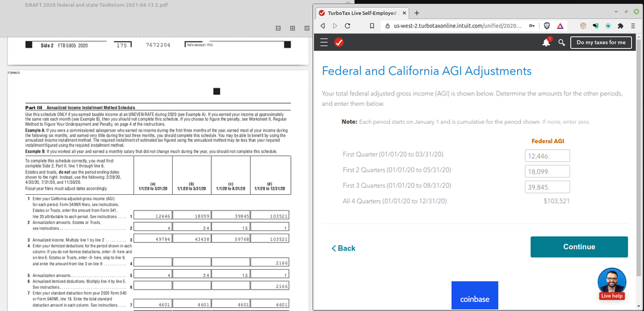Click the browser address bar URL
The image size is (644, 311).
(458, 26)
